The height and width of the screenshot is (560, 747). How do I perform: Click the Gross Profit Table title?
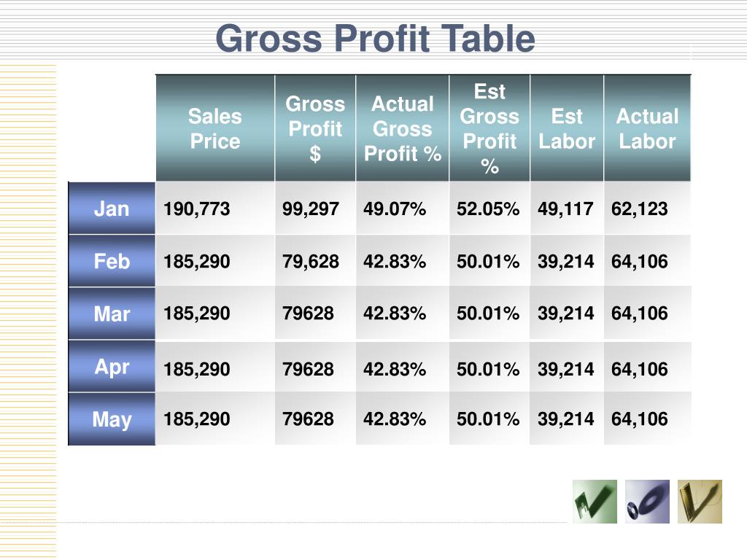click(x=376, y=38)
